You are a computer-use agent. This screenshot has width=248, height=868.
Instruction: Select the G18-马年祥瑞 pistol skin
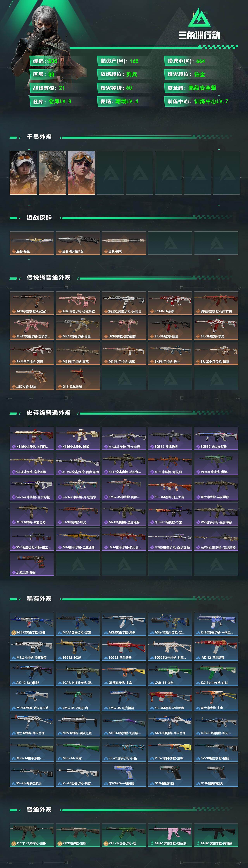78,379
